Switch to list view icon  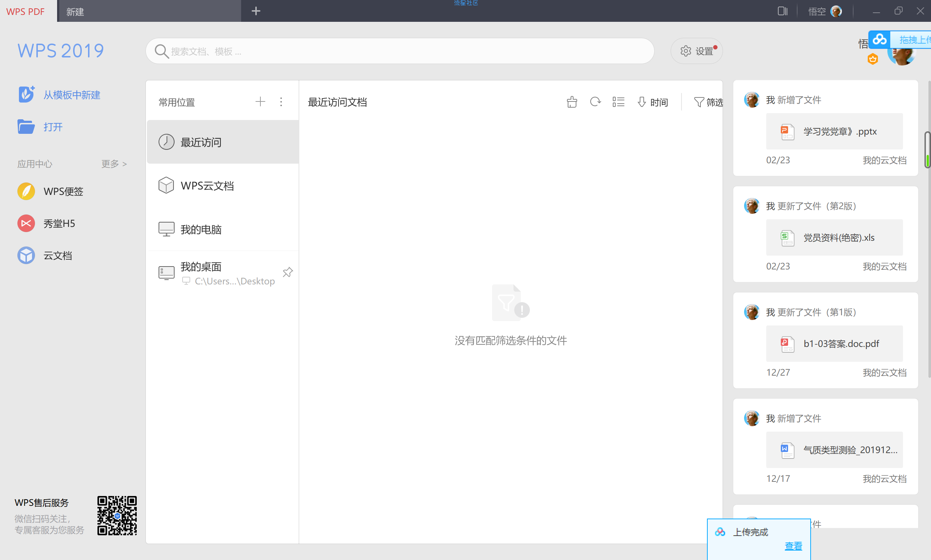(618, 102)
